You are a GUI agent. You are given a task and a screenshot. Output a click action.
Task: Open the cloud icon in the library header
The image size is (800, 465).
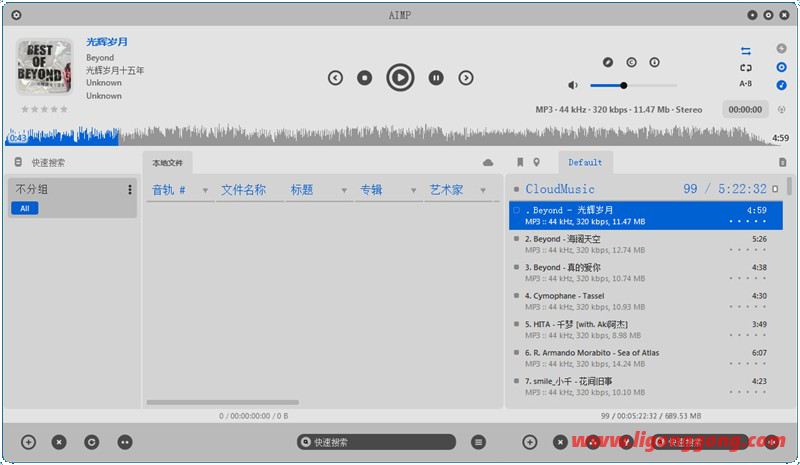tap(488, 163)
